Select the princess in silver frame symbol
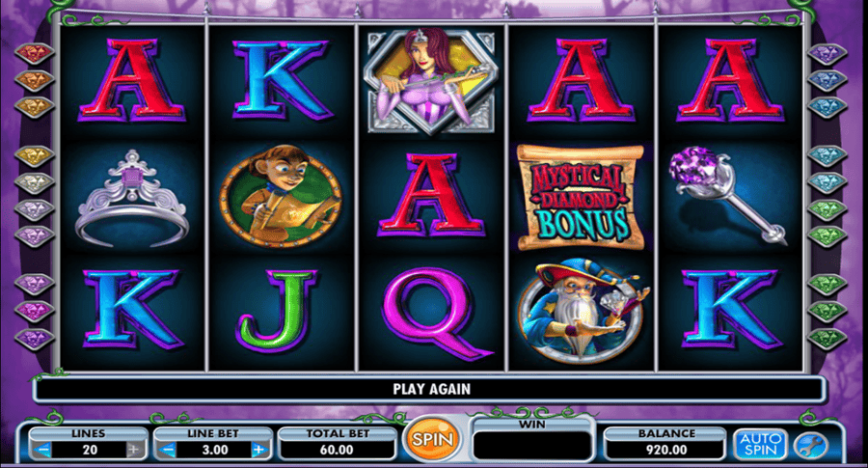 (x=431, y=81)
